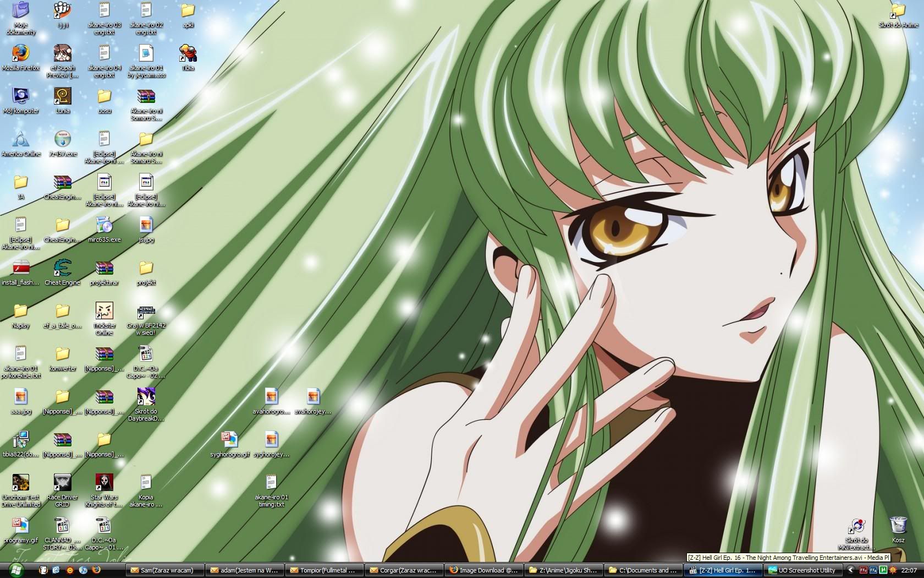The height and width of the screenshot is (578, 924).
Task: Switch to the adam(Jestem na W... chat window
Action: [245, 570]
